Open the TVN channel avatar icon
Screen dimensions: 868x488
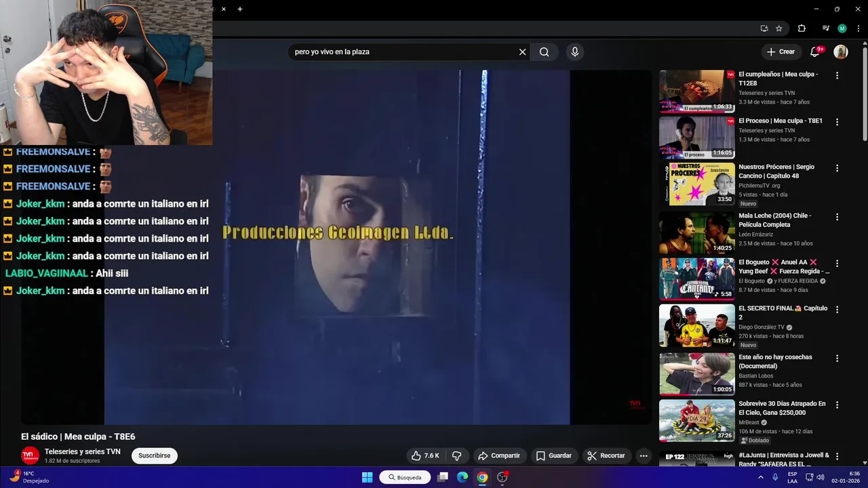[x=30, y=455]
